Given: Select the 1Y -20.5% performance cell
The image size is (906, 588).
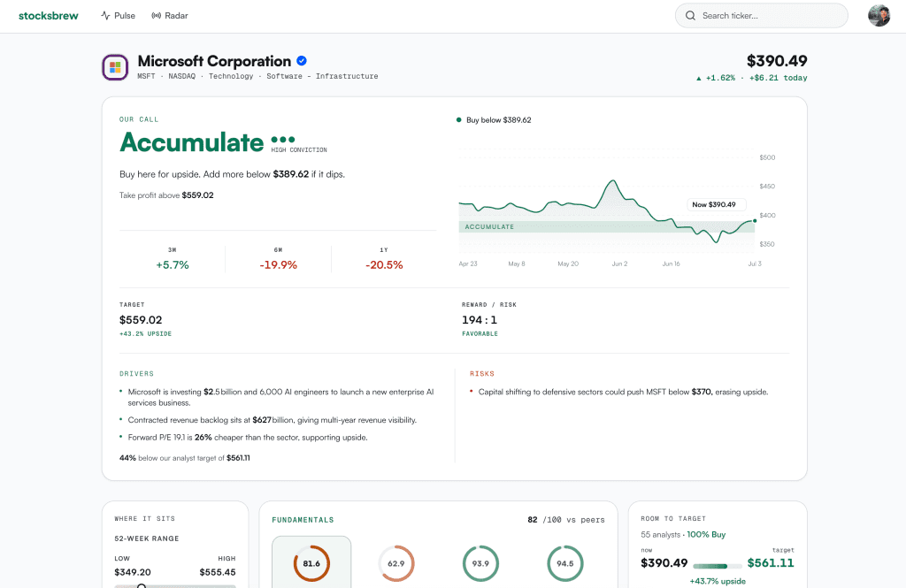Looking at the screenshot, I should coord(384,259).
